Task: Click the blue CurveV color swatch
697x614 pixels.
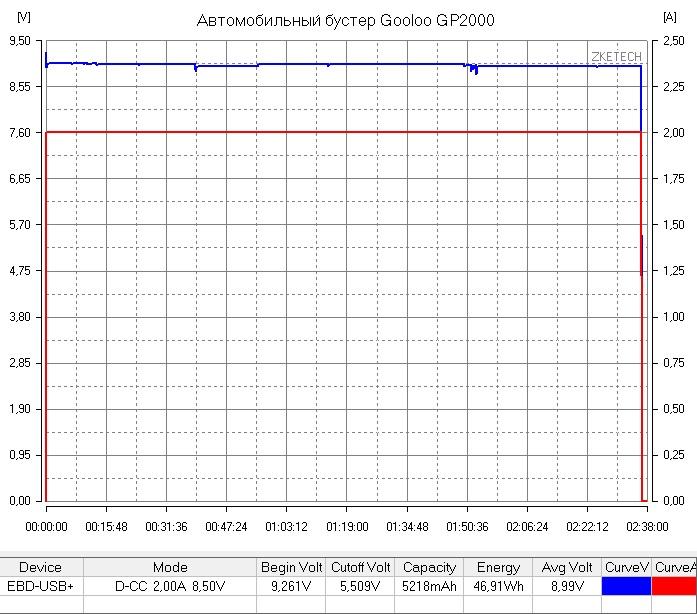Action: pyautogui.click(x=626, y=586)
